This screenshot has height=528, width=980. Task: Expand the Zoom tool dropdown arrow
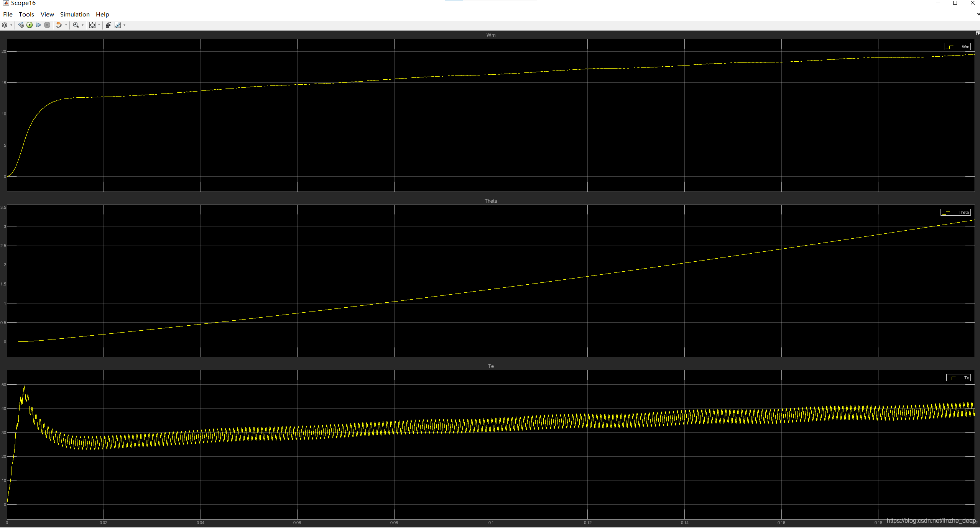(x=82, y=25)
